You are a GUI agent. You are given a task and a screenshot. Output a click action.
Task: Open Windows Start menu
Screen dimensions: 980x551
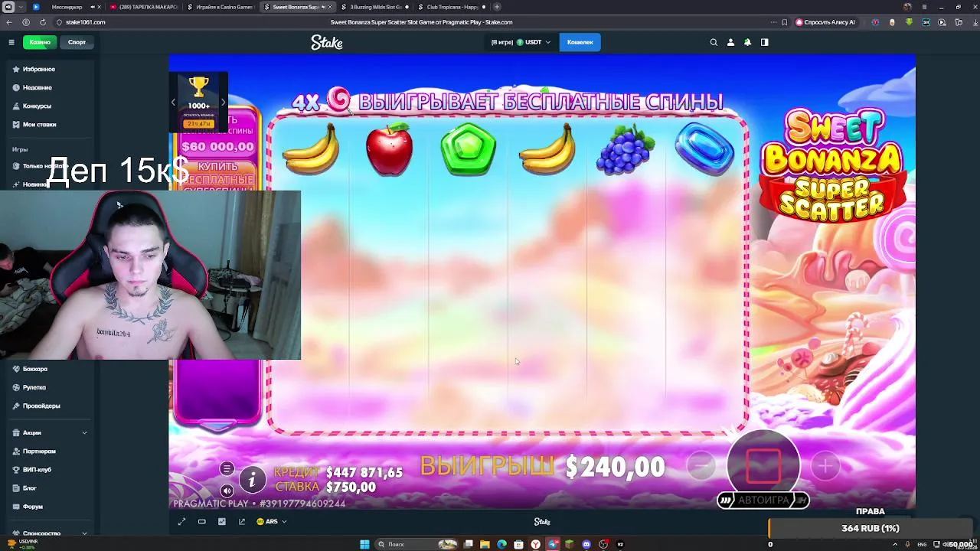(x=364, y=544)
